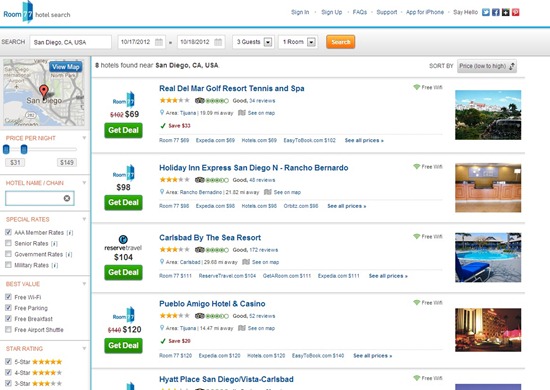Collapse Star Rating section arrow
The height and width of the screenshot is (390, 550).
coord(84,348)
